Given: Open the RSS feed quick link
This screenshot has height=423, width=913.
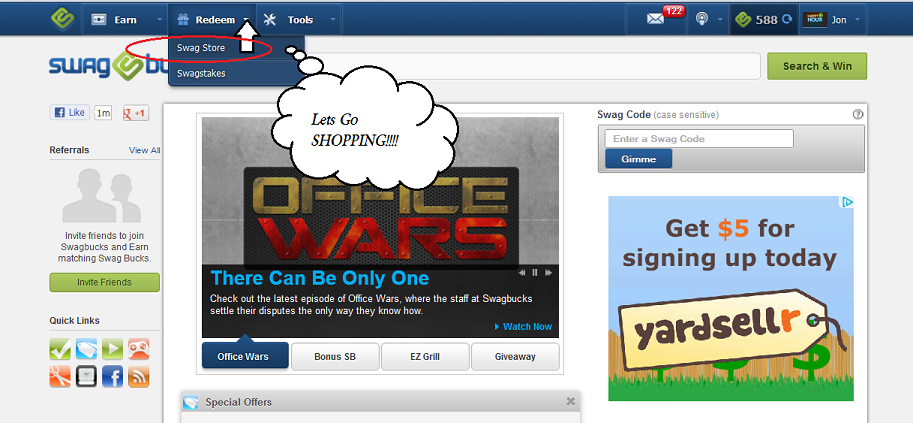Looking at the screenshot, I should (139, 376).
